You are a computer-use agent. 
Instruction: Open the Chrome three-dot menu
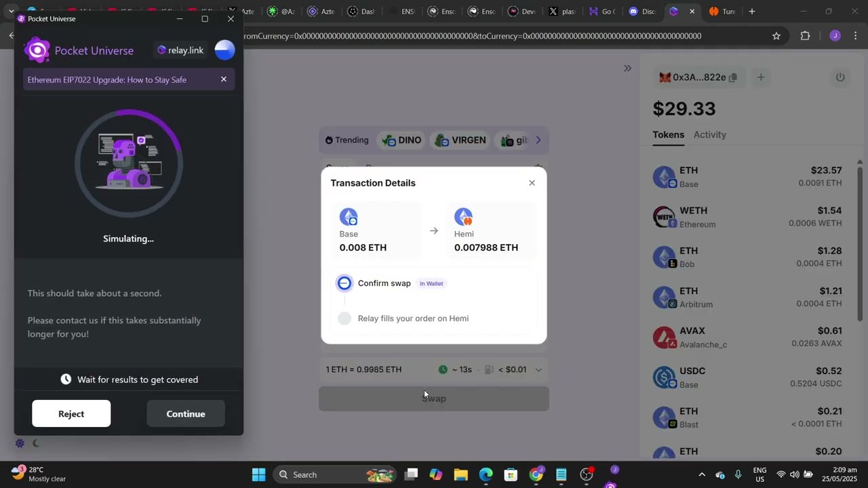tap(856, 36)
